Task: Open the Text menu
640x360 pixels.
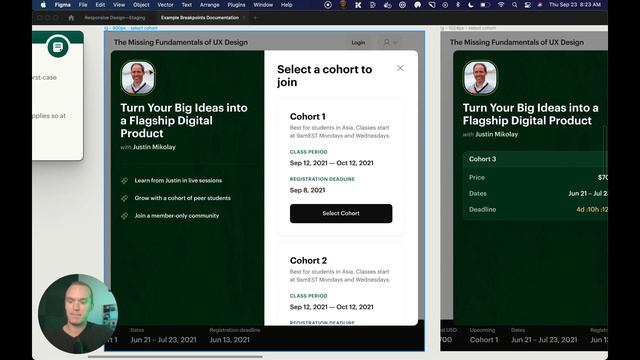Action: [187, 5]
